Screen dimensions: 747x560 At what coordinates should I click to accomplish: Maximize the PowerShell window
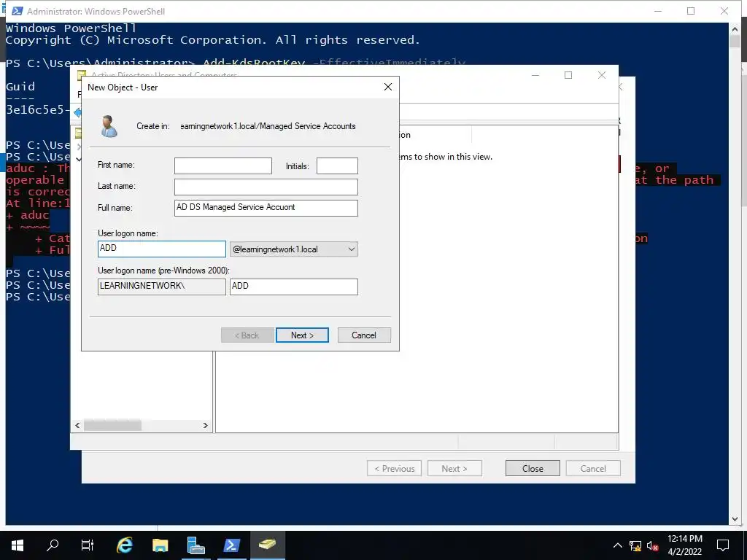pyautogui.click(x=690, y=11)
